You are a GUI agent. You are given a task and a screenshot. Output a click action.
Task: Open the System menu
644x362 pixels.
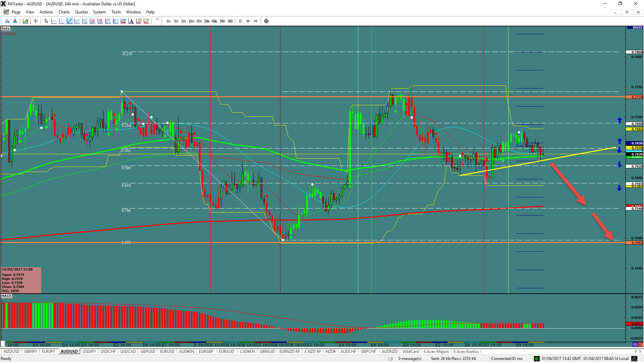coord(100,12)
